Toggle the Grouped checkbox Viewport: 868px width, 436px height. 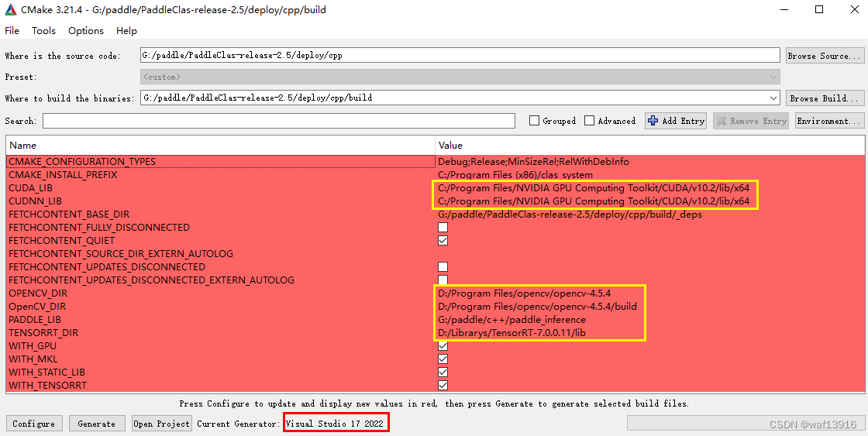click(534, 121)
